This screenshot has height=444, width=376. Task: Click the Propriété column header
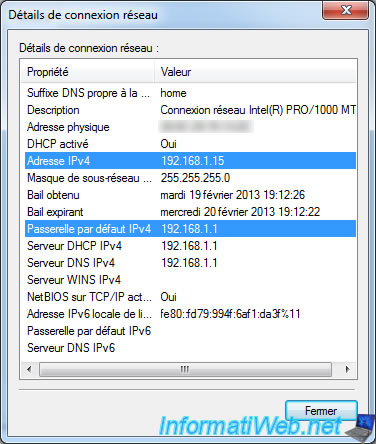(88, 72)
